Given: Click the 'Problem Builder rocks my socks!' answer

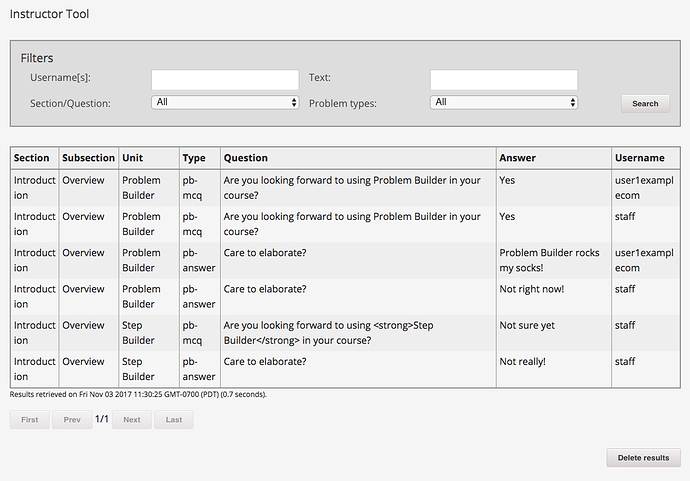Looking at the screenshot, I should pyautogui.click(x=549, y=260).
